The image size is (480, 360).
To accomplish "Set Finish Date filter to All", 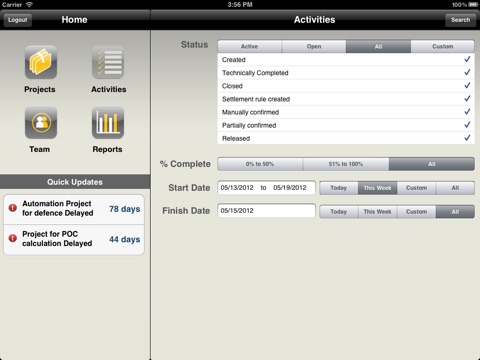I will point(455,212).
